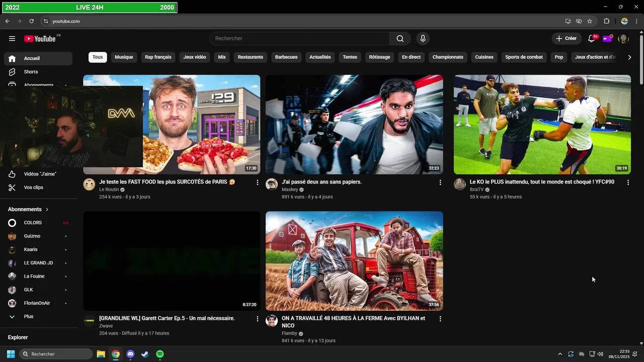Open COLORS subscription channel
The image size is (644, 362).
[x=38, y=223]
